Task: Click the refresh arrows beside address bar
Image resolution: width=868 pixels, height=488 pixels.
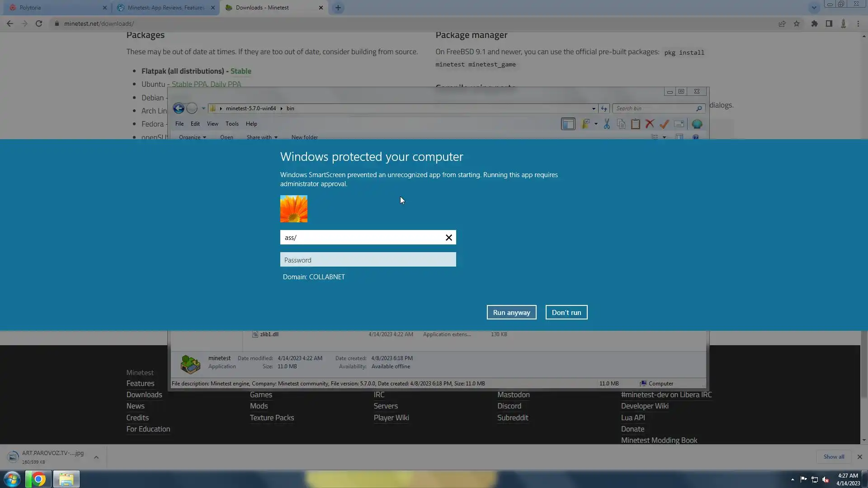Action: pyautogui.click(x=604, y=108)
